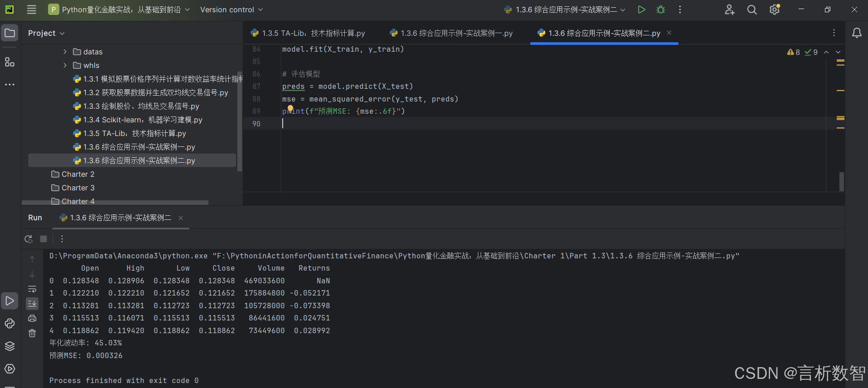Screen dimensions: 868x388
Task: Open IDE settings gear
Action: tap(775, 10)
